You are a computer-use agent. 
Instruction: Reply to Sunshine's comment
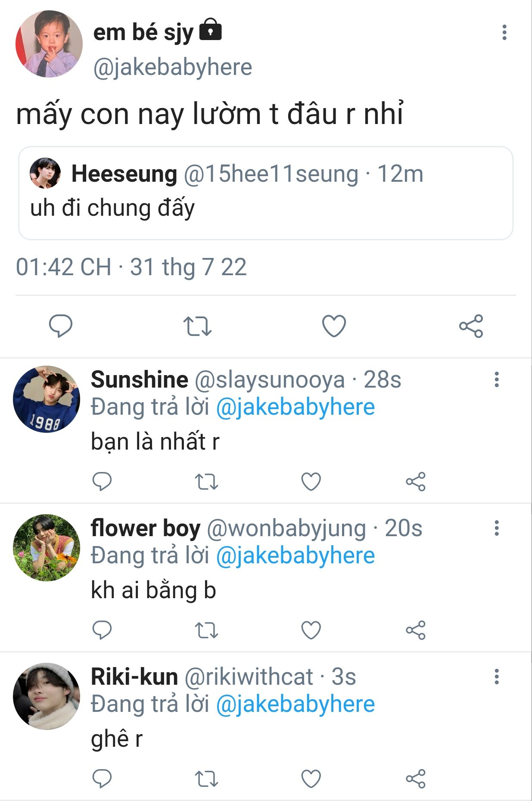click(102, 481)
